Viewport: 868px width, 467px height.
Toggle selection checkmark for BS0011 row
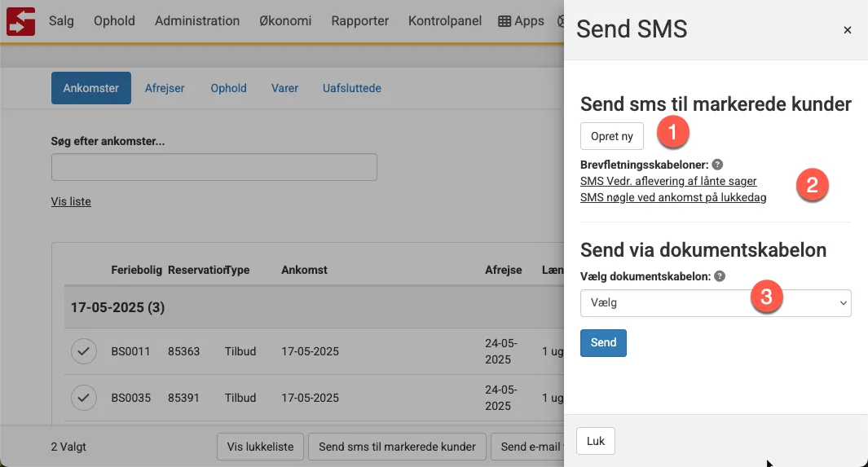tap(82, 351)
